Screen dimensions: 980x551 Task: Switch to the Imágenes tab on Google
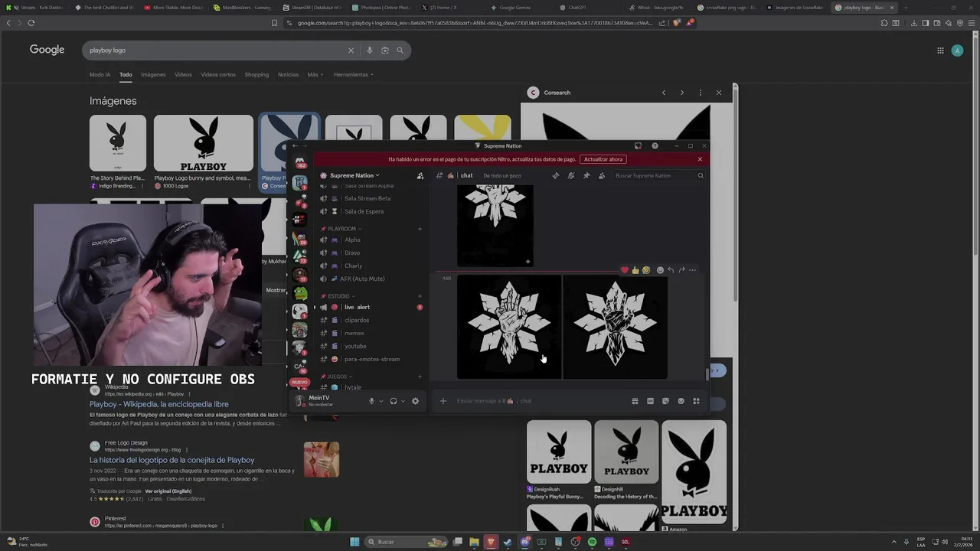coord(153,74)
